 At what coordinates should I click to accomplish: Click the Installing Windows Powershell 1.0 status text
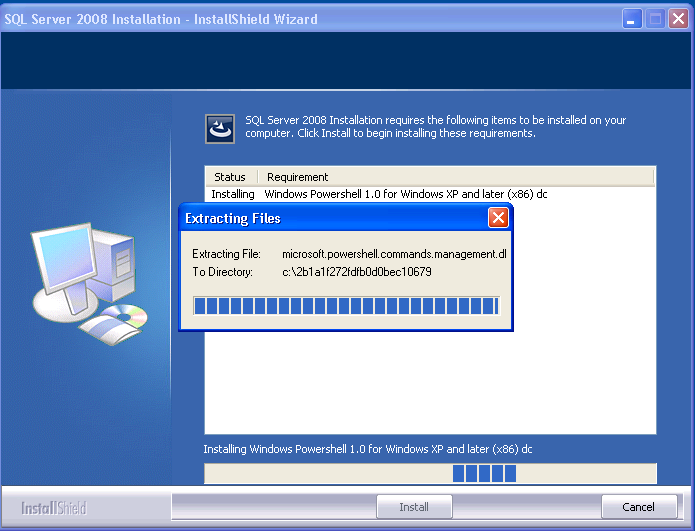tap(368, 449)
